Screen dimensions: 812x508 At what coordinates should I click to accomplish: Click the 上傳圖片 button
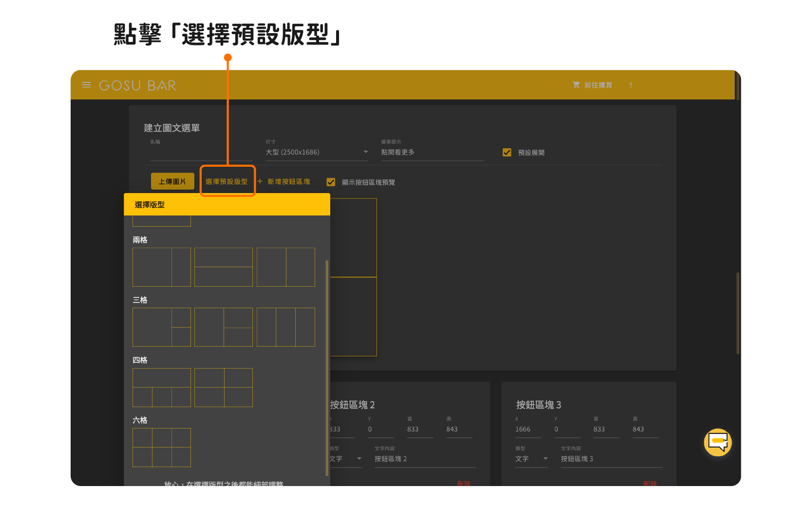pyautogui.click(x=172, y=181)
